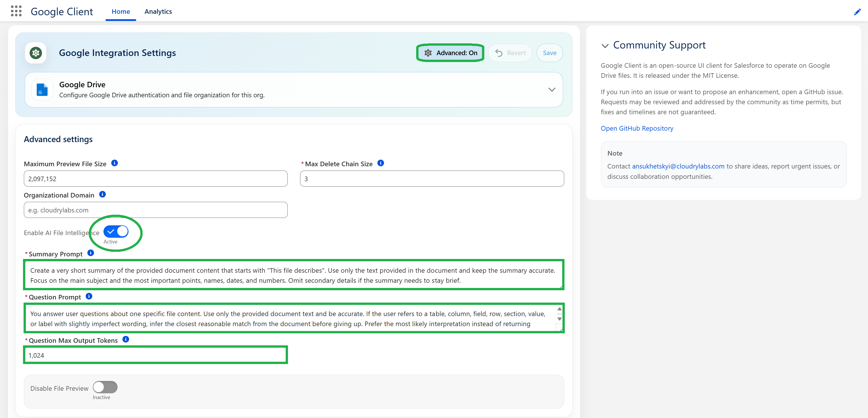Image resolution: width=868 pixels, height=418 pixels.
Task: Open the App Launcher grid icon
Action: 16,11
